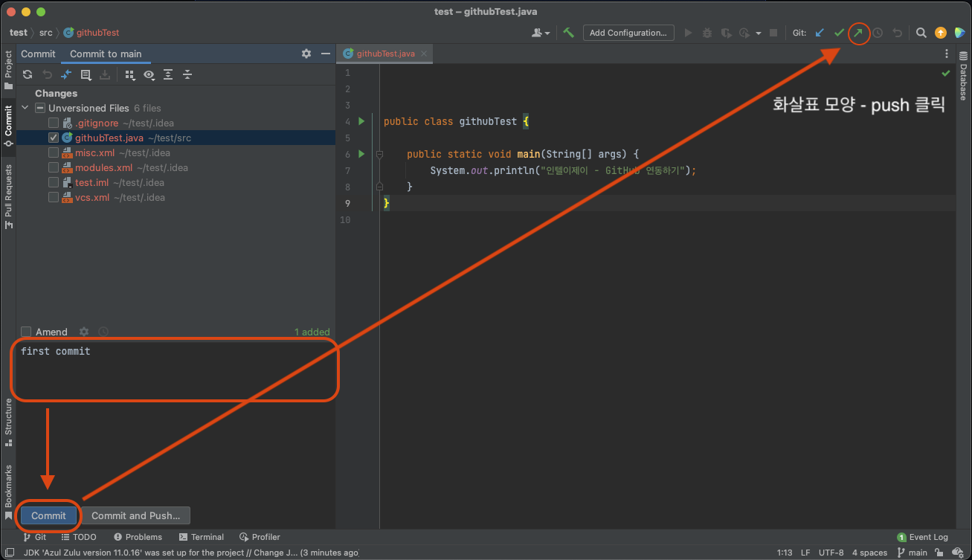The image size is (972, 560).
Task: Click the Debug bug icon
Action: 707,33
